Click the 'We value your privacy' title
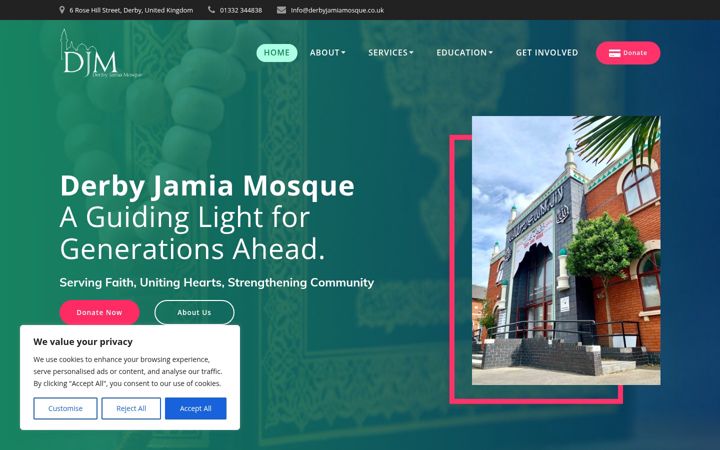Viewport: 720px width, 450px height. coord(83,342)
